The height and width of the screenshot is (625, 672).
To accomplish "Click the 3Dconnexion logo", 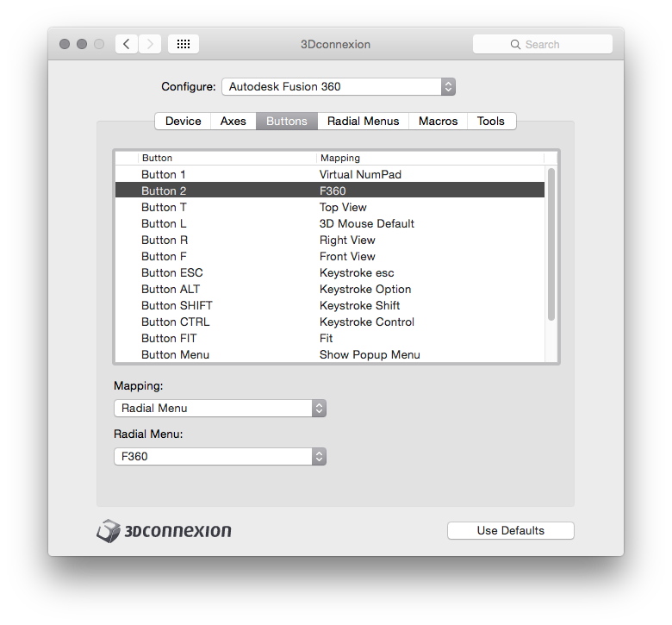I will 164,531.
